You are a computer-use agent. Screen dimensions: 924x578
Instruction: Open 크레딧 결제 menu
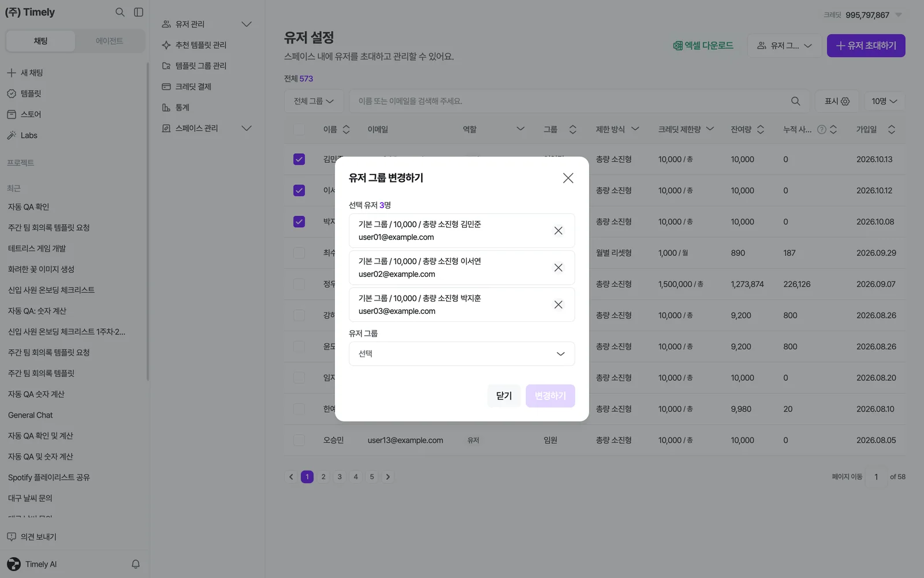pos(187,87)
